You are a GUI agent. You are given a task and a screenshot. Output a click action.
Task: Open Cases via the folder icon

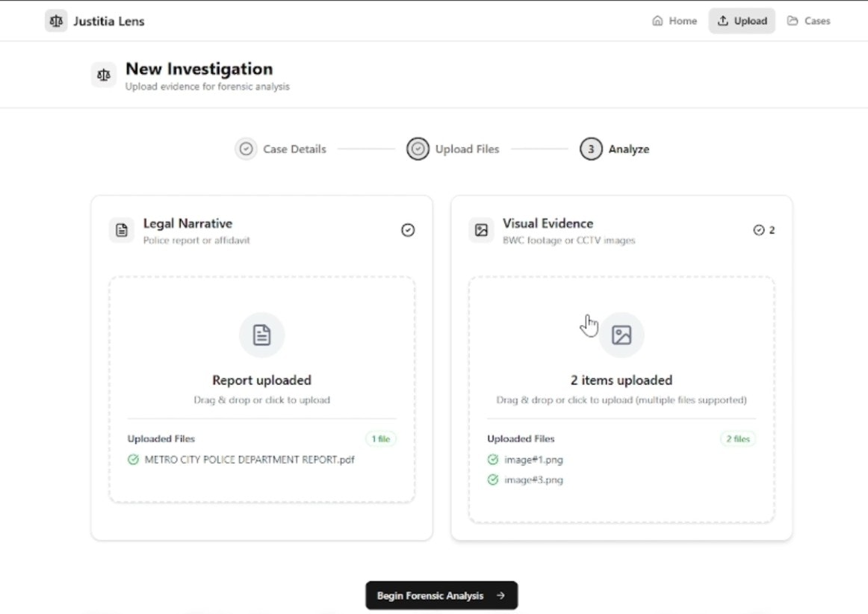point(793,20)
